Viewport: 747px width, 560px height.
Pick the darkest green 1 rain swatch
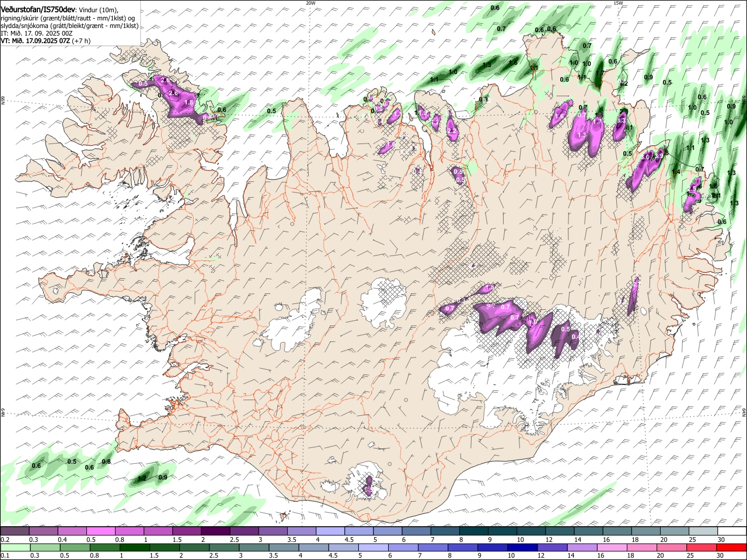[x=134, y=548]
